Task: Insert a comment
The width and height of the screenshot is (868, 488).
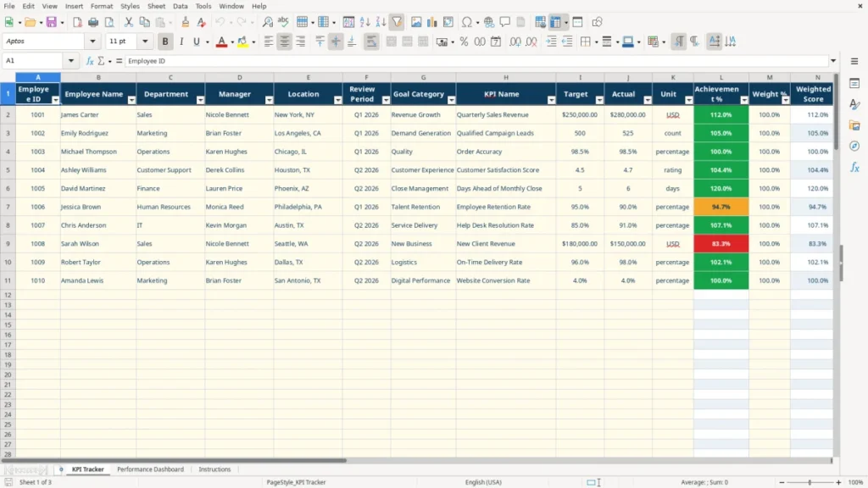Action: pos(505,22)
